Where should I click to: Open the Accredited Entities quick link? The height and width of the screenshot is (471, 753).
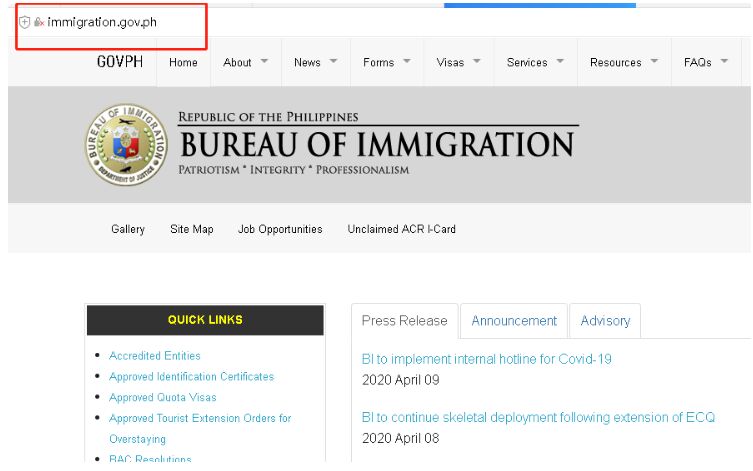(x=155, y=356)
